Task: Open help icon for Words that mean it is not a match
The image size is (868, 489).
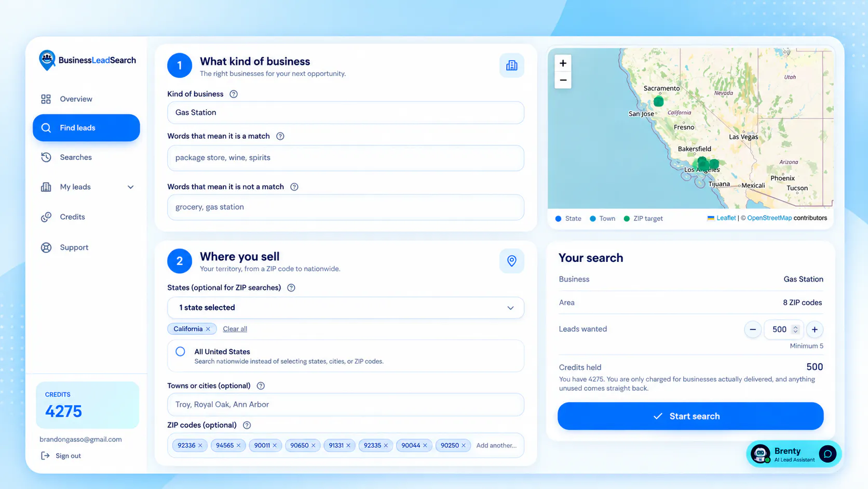Action: tap(294, 187)
